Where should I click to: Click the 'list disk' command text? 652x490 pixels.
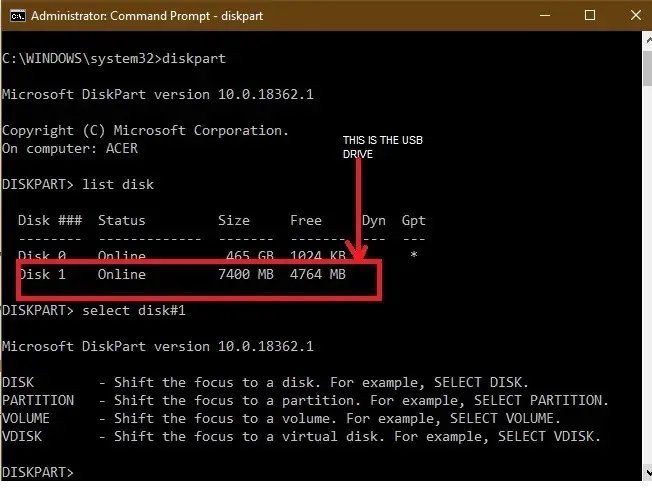(x=118, y=184)
